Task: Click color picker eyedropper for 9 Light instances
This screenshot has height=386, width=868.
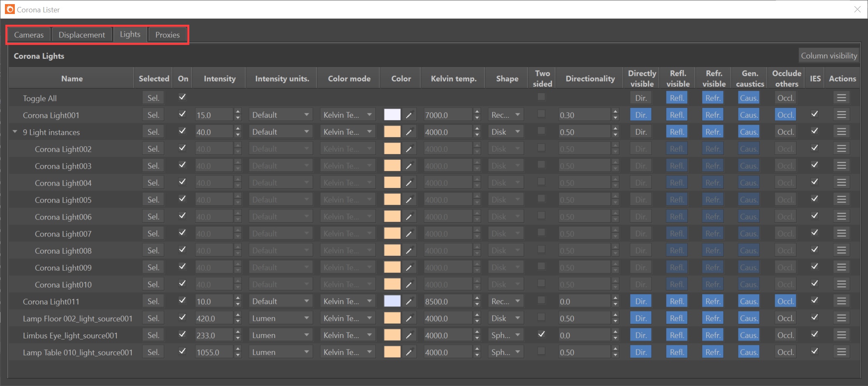Action: (409, 132)
